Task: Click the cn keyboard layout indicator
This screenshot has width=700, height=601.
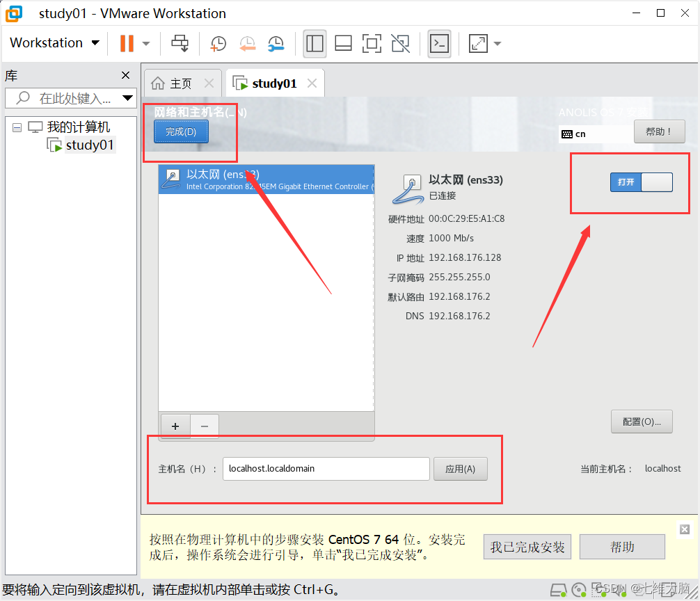Action: click(574, 134)
